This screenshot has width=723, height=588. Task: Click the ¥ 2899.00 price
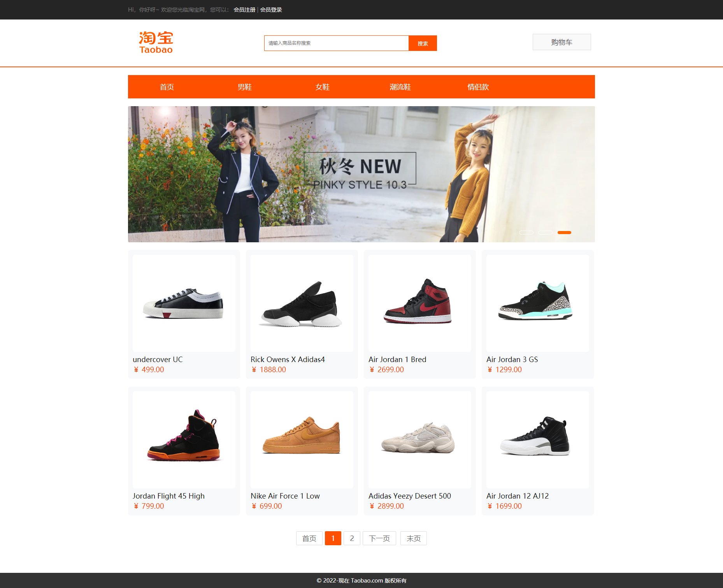point(386,506)
